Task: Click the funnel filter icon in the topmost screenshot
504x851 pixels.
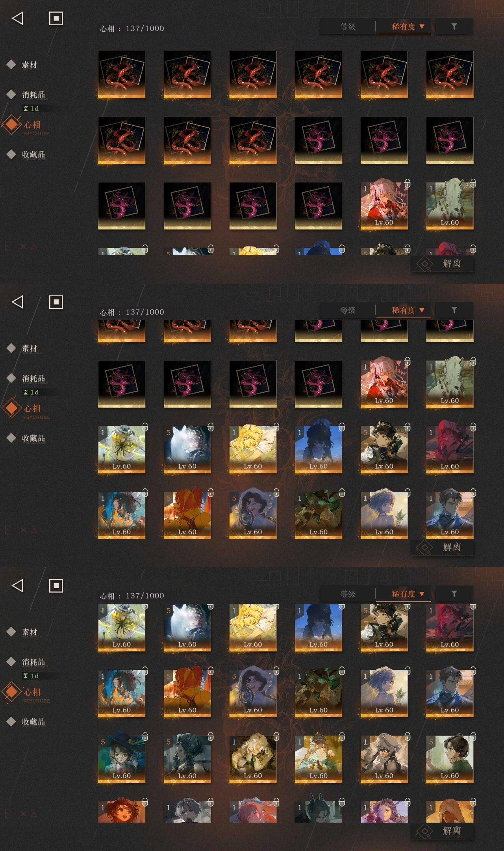Action: (454, 26)
